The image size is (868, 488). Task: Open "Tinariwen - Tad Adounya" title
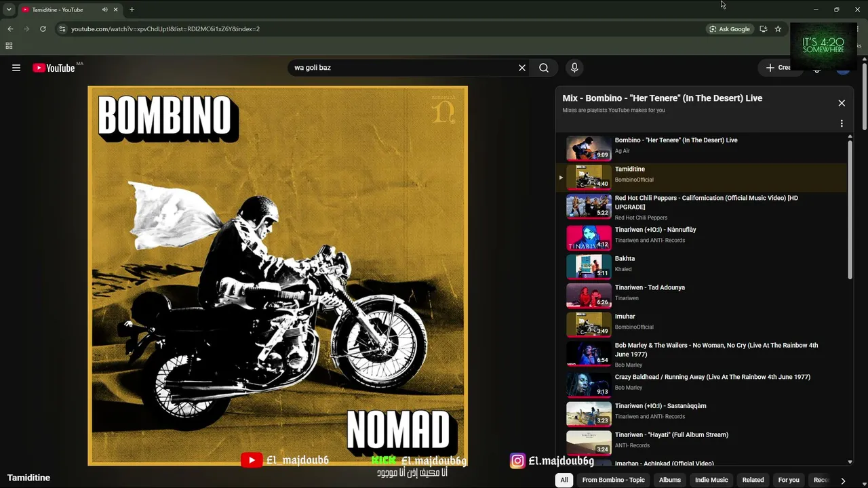pyautogui.click(x=650, y=287)
